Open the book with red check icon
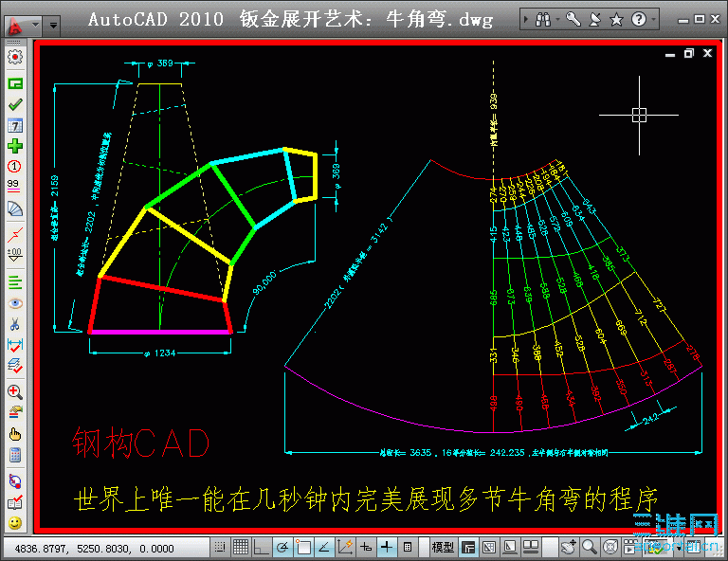Image resolution: width=728 pixels, height=561 pixels. (15, 502)
